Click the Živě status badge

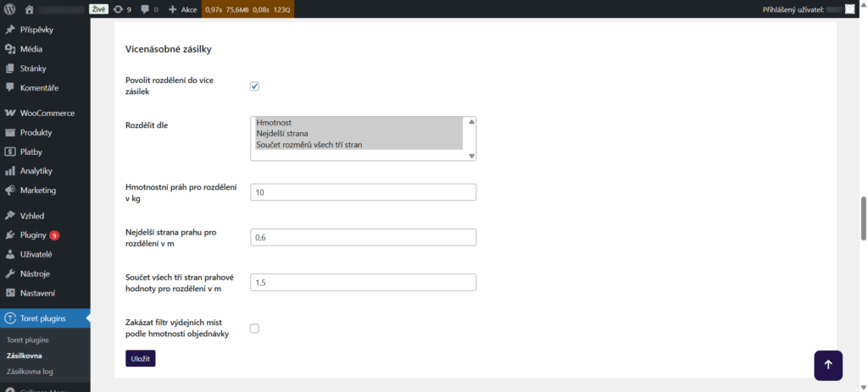coord(98,9)
